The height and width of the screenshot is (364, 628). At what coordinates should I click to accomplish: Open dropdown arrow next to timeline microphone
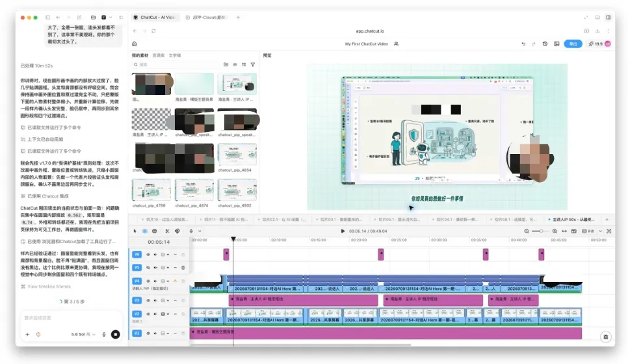click(x=200, y=231)
